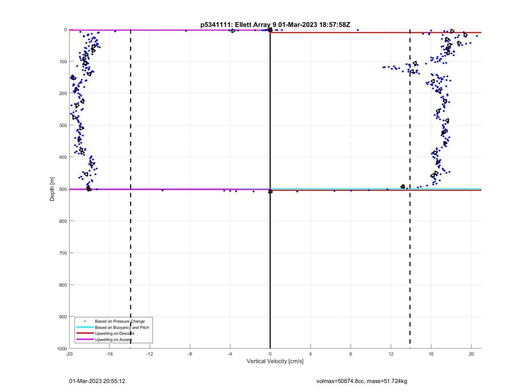
Task: Click velocity axis tick label '-20'
Action: [69, 354]
